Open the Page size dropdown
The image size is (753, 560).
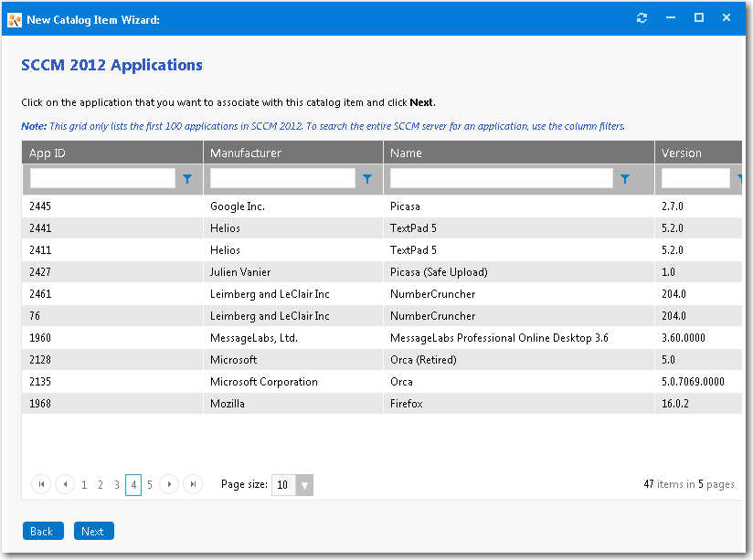(304, 484)
